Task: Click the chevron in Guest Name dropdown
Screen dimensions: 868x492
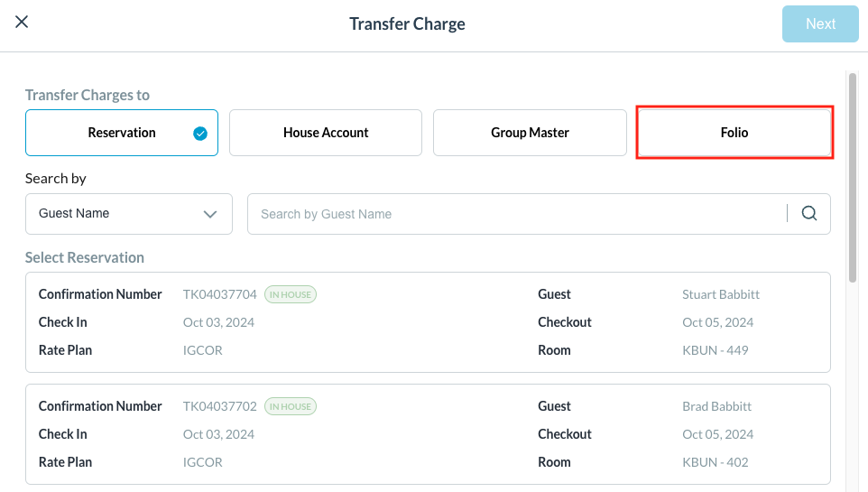Action: tap(210, 214)
